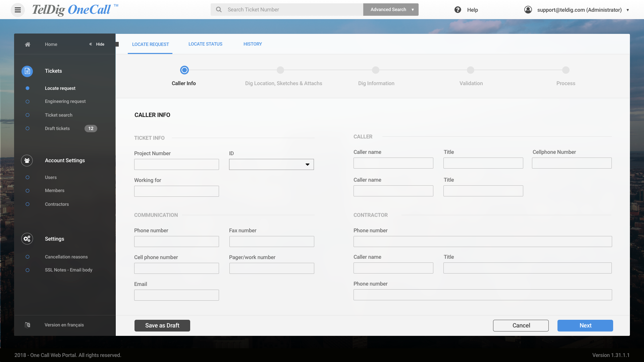Open the ID dropdown
The height and width of the screenshot is (362, 644).
click(x=271, y=165)
